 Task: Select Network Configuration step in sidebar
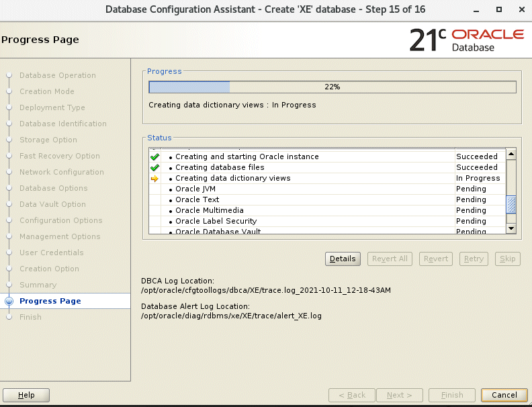click(x=62, y=172)
